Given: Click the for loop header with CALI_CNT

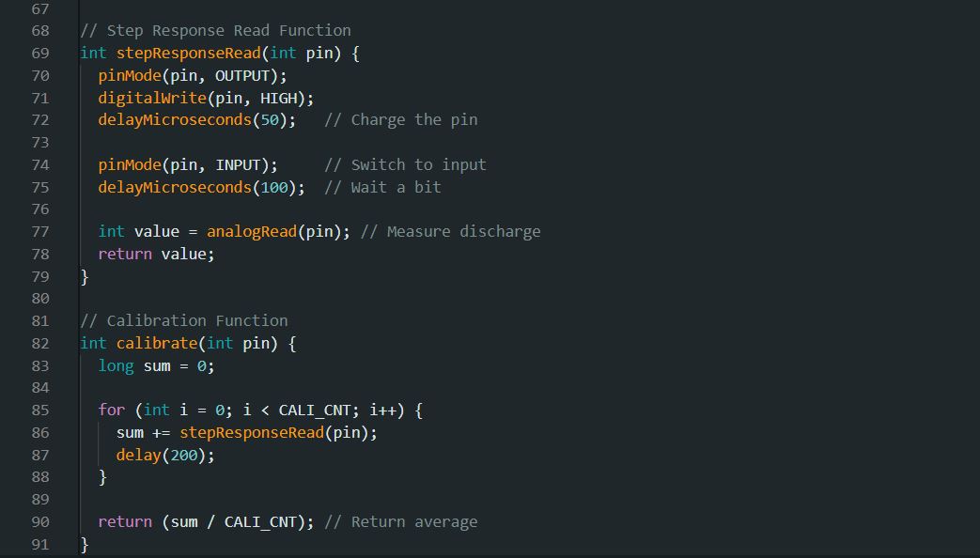Looking at the screenshot, I should pyautogui.click(x=260, y=411).
